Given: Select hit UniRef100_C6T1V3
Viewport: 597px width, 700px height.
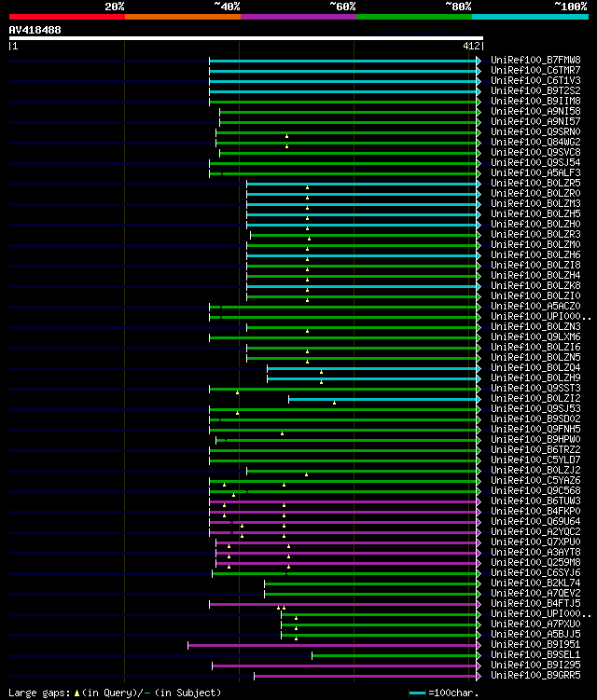Looking at the screenshot, I should (535, 80).
